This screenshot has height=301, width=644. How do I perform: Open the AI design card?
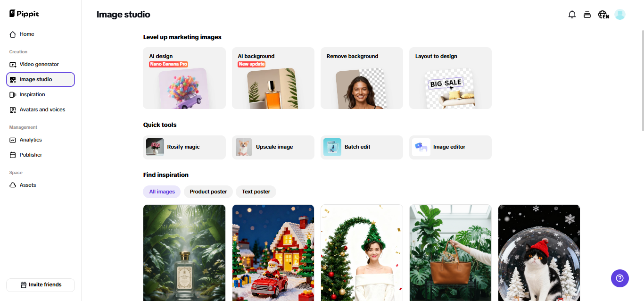point(184,78)
